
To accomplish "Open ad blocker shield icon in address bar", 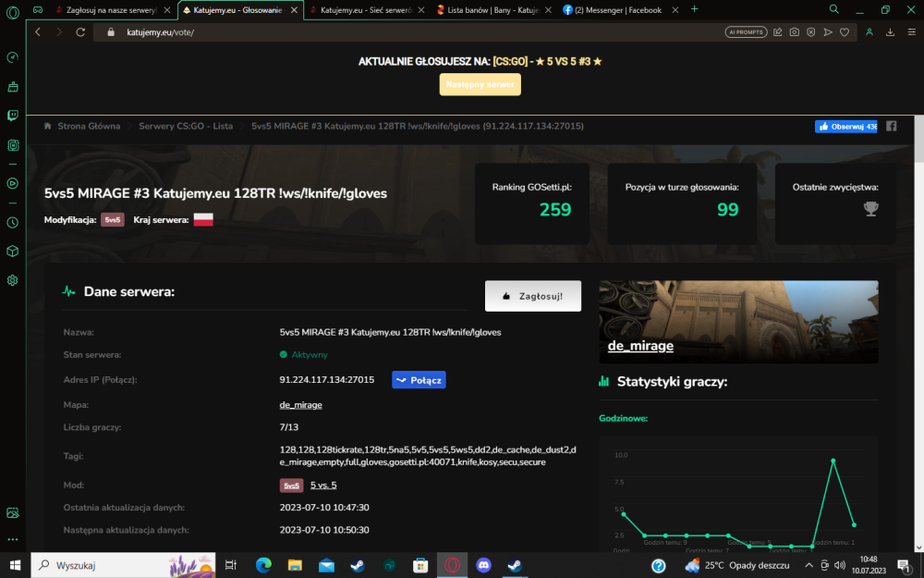I will point(811,31).
